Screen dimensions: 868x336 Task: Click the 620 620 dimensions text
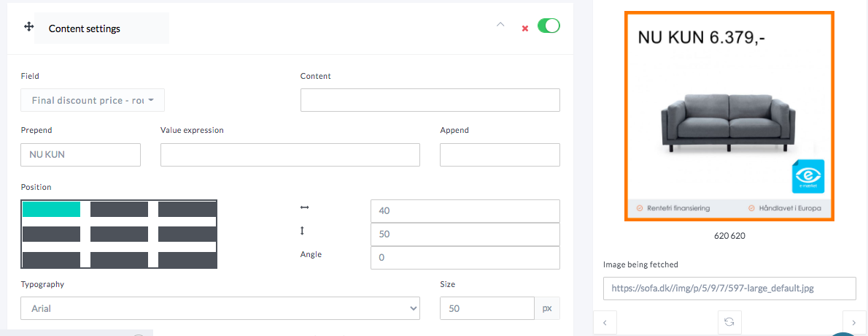(x=729, y=236)
